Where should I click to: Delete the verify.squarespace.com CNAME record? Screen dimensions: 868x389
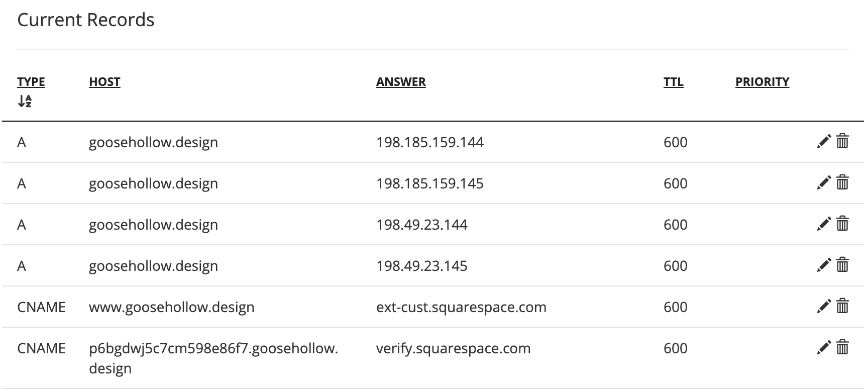pos(842,348)
